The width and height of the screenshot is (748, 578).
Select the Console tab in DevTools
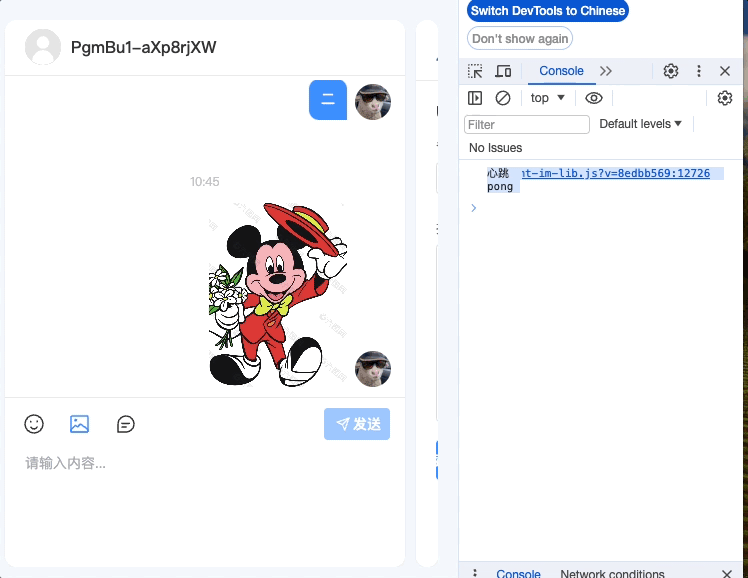pyautogui.click(x=561, y=71)
